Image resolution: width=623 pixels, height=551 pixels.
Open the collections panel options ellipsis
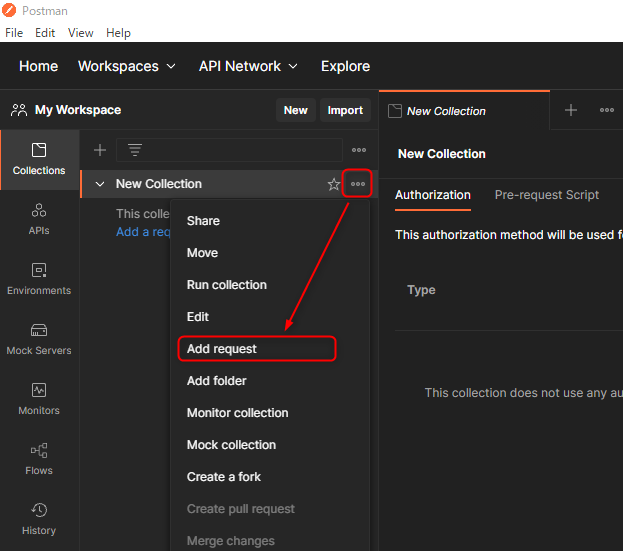pyautogui.click(x=359, y=150)
